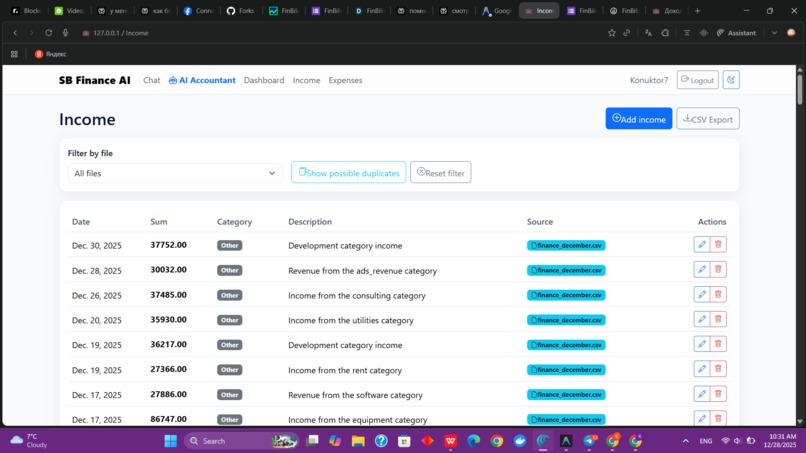Open the Chat page
The width and height of the screenshot is (806, 453).
(152, 80)
